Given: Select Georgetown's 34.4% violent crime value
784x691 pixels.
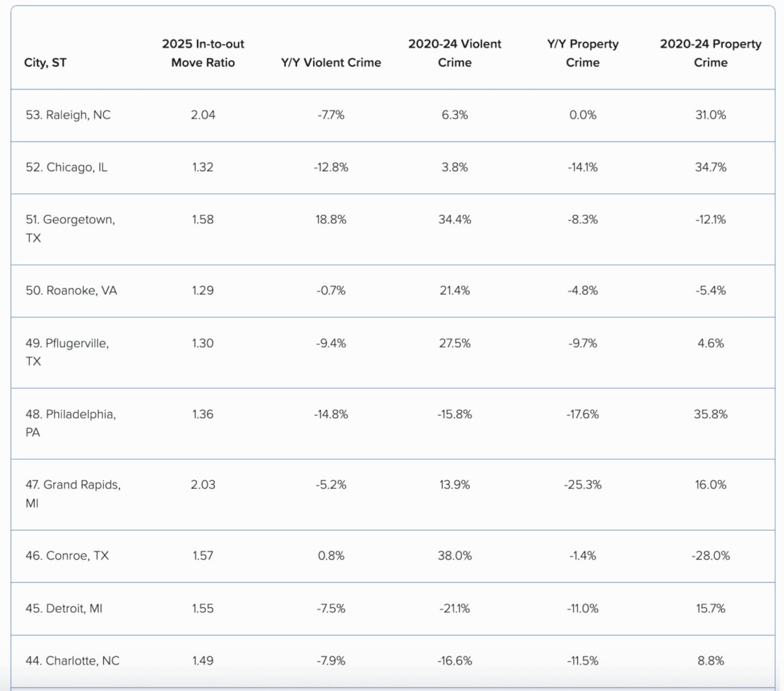Looking at the screenshot, I should tap(455, 219).
